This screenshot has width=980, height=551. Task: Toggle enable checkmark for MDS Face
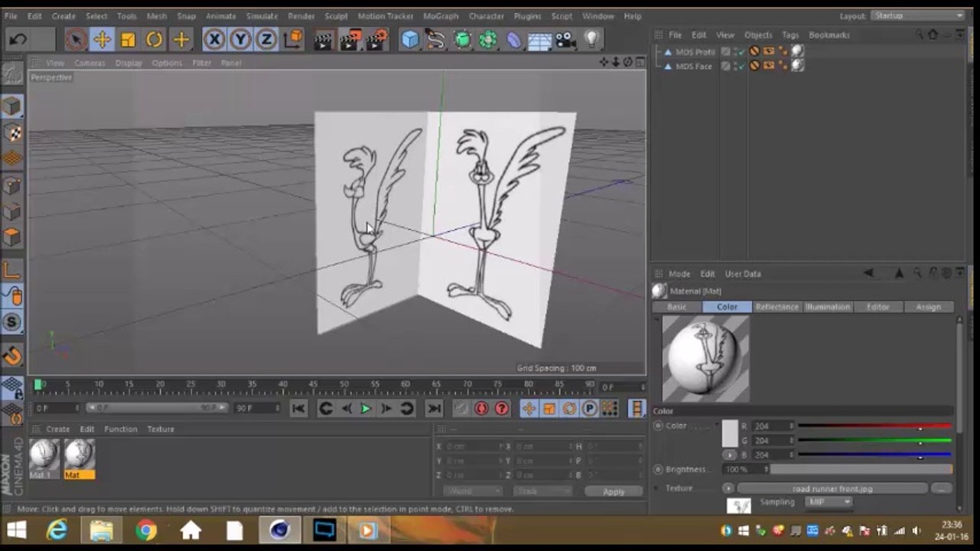(x=741, y=67)
